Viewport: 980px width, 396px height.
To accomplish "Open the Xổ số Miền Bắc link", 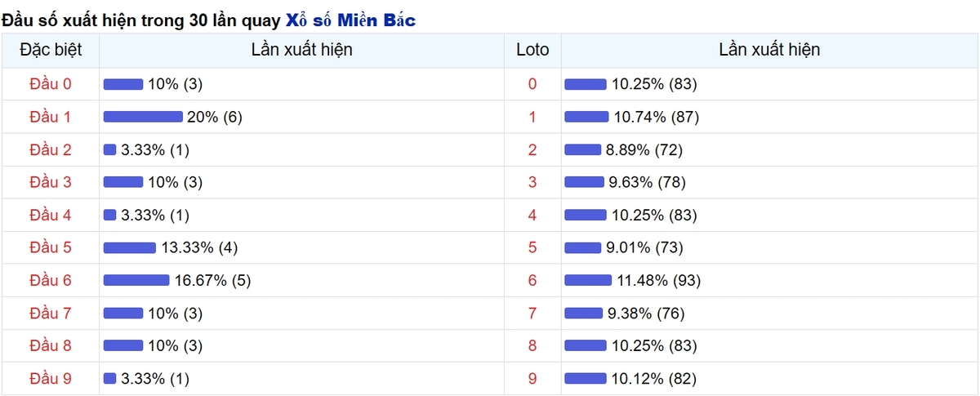I will [x=350, y=20].
